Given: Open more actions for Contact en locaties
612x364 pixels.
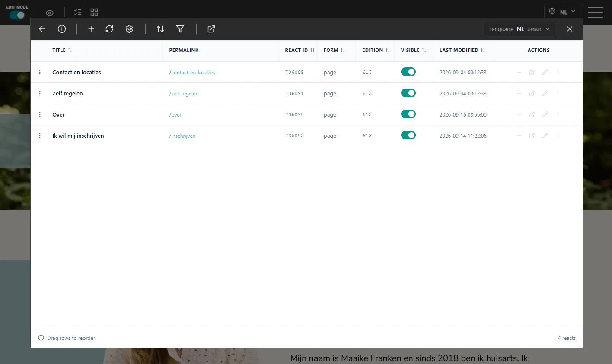Looking at the screenshot, I should 558,72.
